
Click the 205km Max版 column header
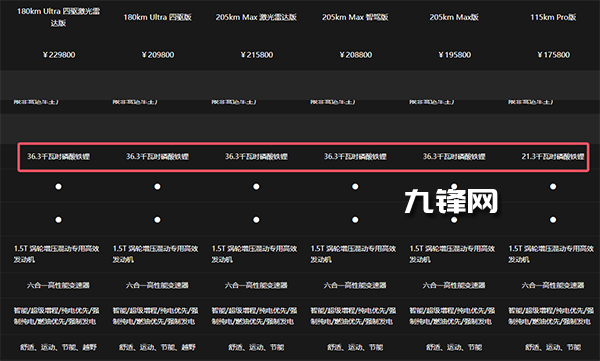pyautogui.click(x=454, y=17)
